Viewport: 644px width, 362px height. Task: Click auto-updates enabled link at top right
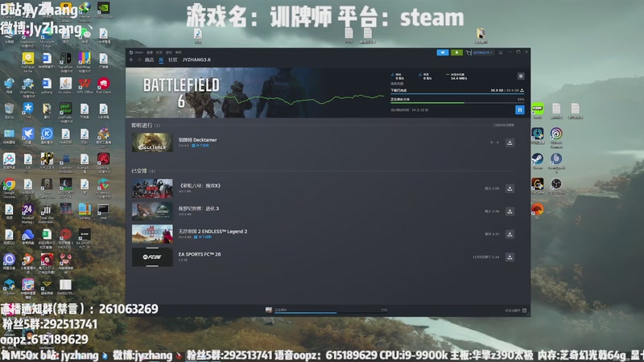pos(504,125)
